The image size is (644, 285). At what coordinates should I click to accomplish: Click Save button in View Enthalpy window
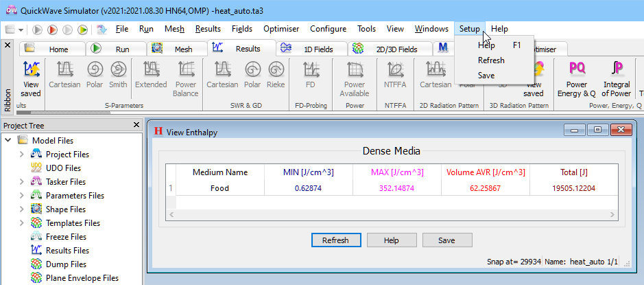(447, 240)
